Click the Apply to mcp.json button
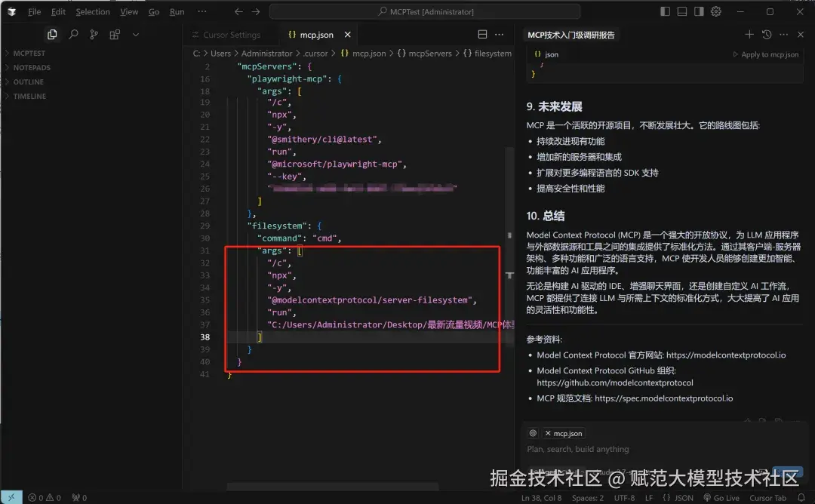The image size is (815, 504). (x=767, y=54)
